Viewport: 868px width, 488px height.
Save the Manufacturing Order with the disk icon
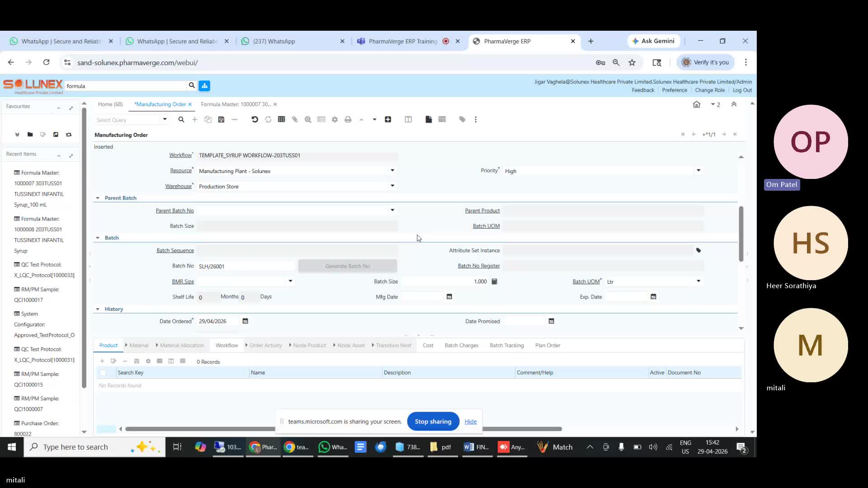point(221,120)
